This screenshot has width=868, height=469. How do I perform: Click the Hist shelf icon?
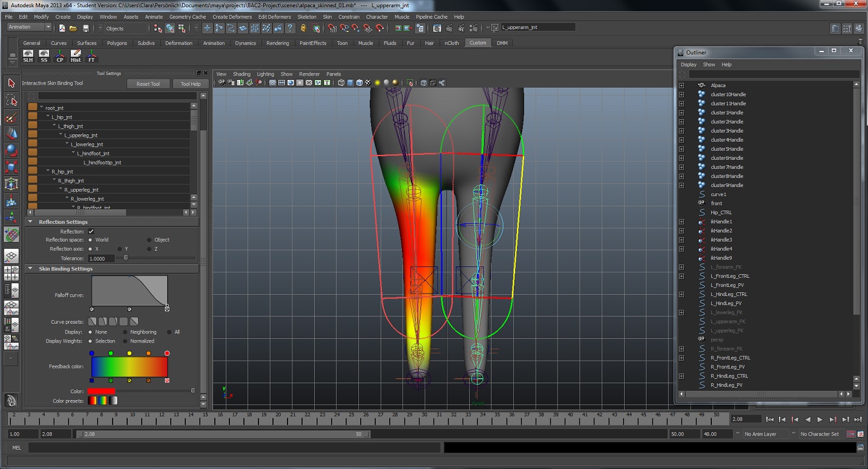(75, 55)
